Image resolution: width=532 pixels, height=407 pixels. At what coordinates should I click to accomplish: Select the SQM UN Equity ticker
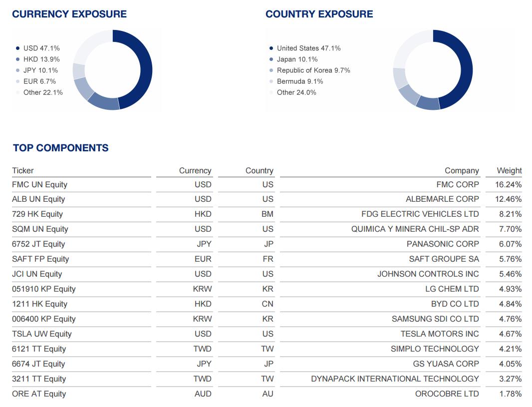click(40, 229)
